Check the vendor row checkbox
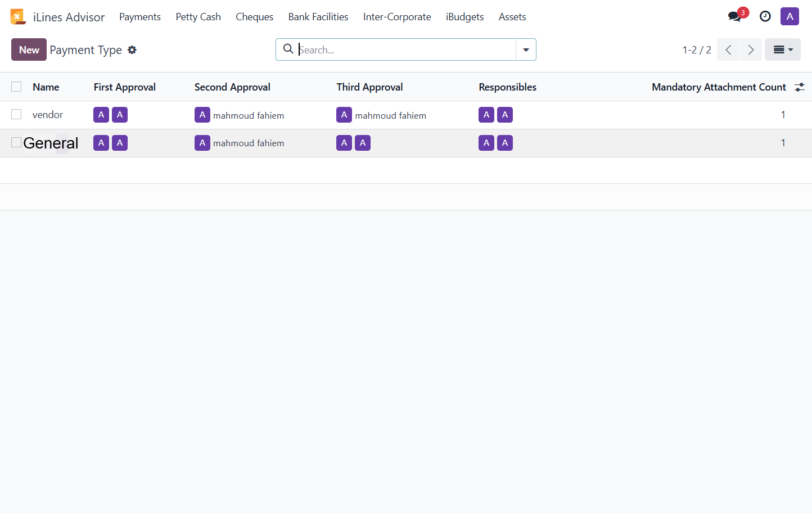This screenshot has height=513, width=812. click(x=16, y=114)
